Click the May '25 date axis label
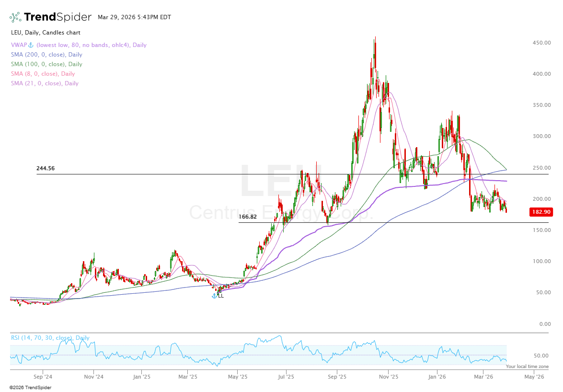Viewport: 563px width, 392px height. 238,377
